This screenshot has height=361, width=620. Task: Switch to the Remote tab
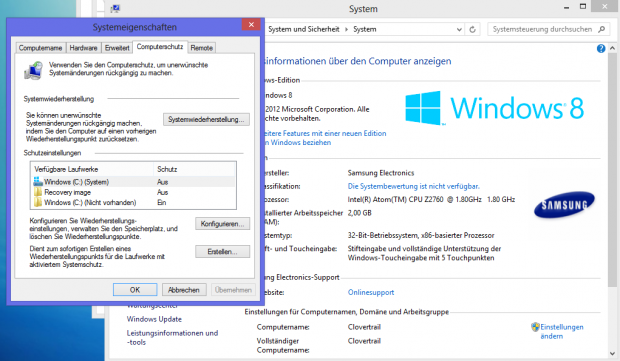[202, 48]
